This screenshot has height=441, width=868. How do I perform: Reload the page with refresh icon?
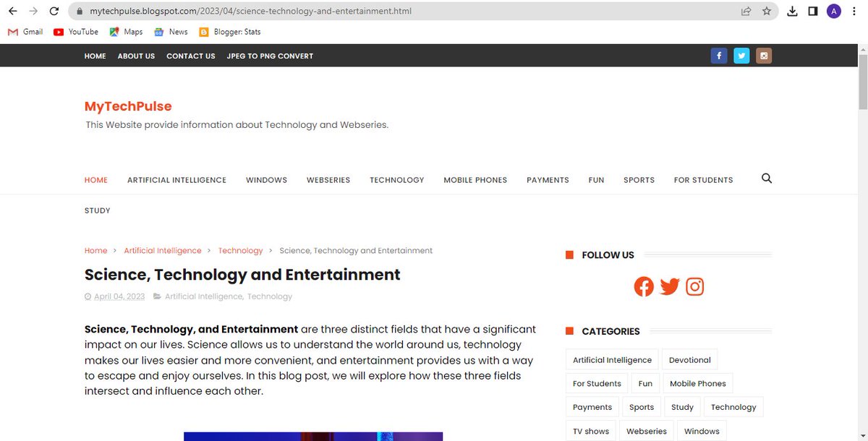click(x=54, y=12)
